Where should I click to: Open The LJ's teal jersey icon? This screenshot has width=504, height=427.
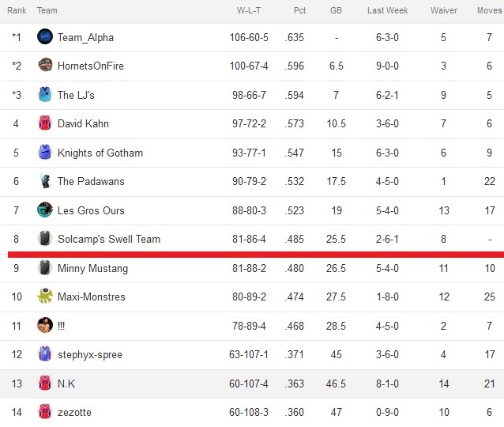pyautogui.click(x=45, y=94)
